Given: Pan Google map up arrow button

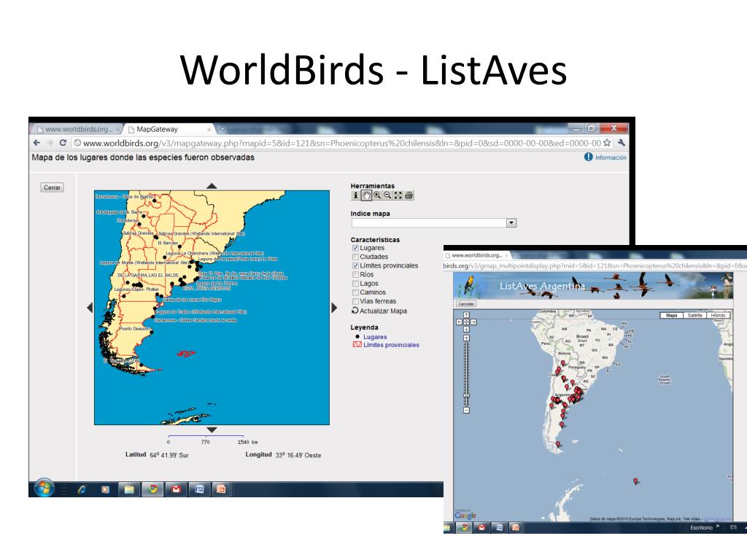Looking at the screenshot, I should (x=466, y=315).
